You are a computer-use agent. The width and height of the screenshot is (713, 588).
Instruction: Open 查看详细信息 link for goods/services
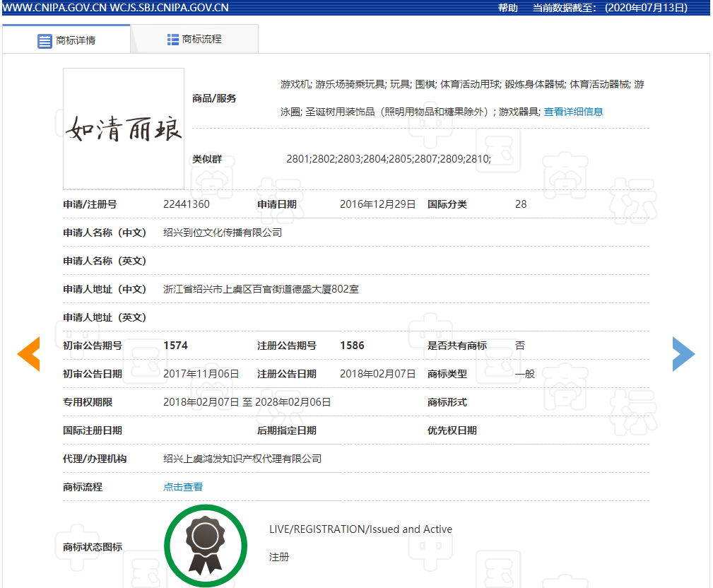click(x=573, y=112)
